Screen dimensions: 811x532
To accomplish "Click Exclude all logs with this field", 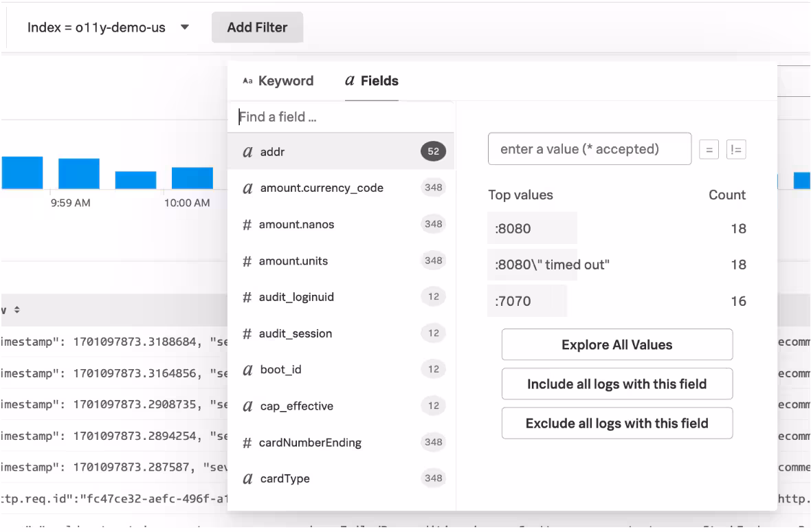I will pyautogui.click(x=616, y=423).
